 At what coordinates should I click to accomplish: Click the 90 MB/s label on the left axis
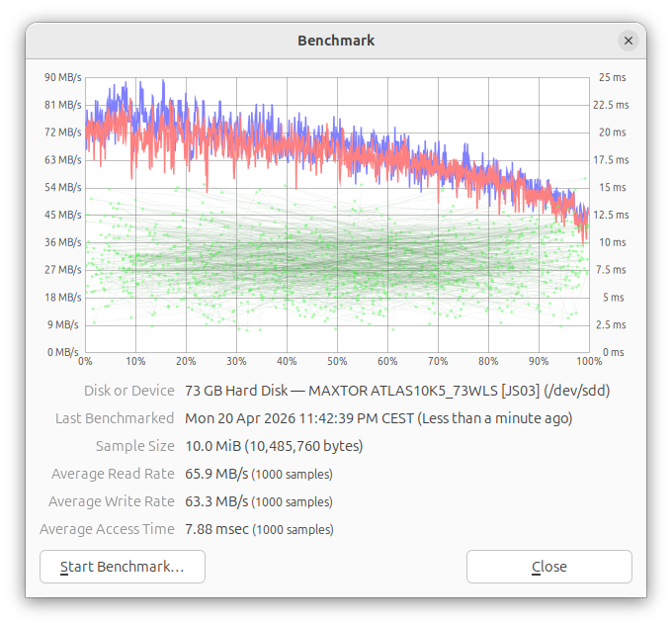point(62,77)
